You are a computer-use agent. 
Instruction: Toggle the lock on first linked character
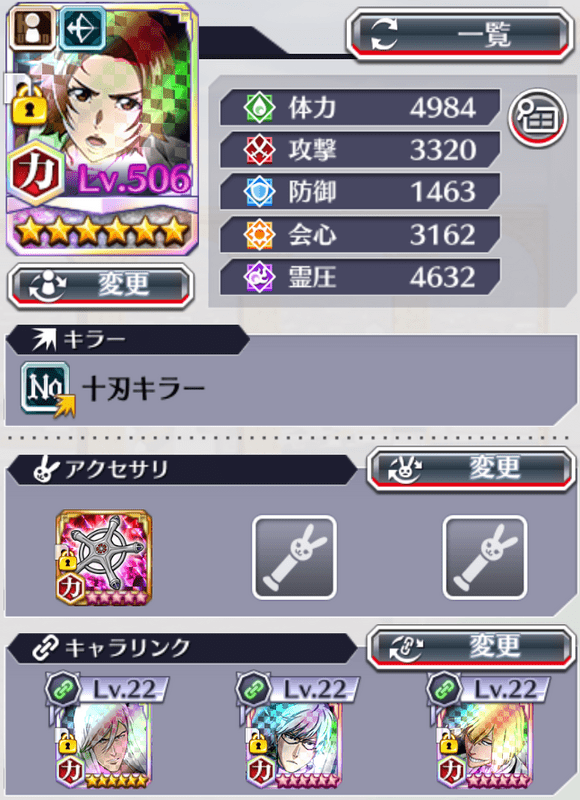(x=67, y=743)
